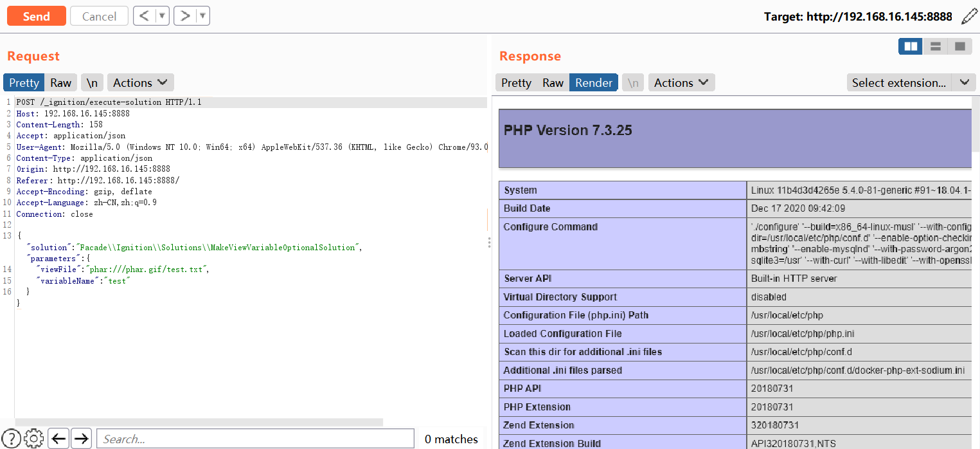
Task: Click Zend Extension value 320180731
Action: [775, 425]
